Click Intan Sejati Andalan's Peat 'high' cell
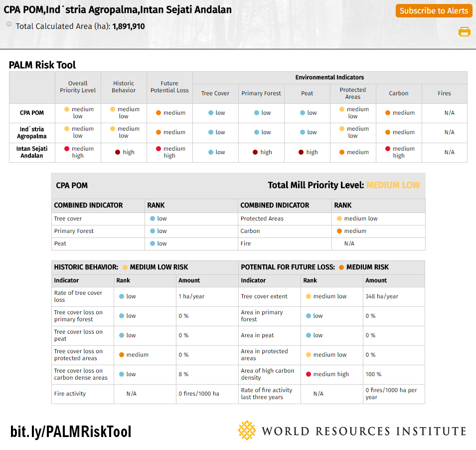The width and height of the screenshot is (476, 450). point(308,152)
